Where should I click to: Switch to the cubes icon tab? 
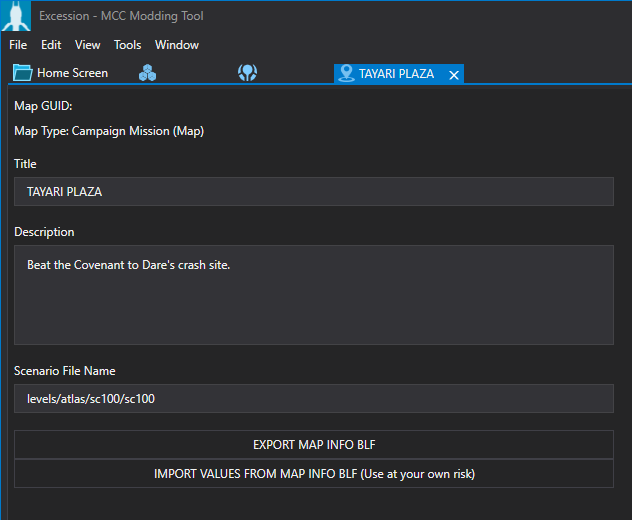click(148, 73)
